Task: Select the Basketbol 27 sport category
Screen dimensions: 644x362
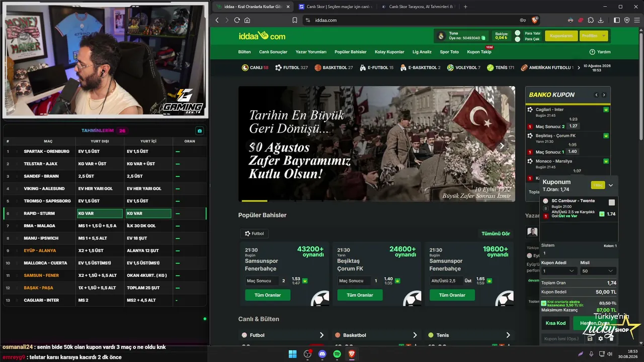Action: (334, 67)
